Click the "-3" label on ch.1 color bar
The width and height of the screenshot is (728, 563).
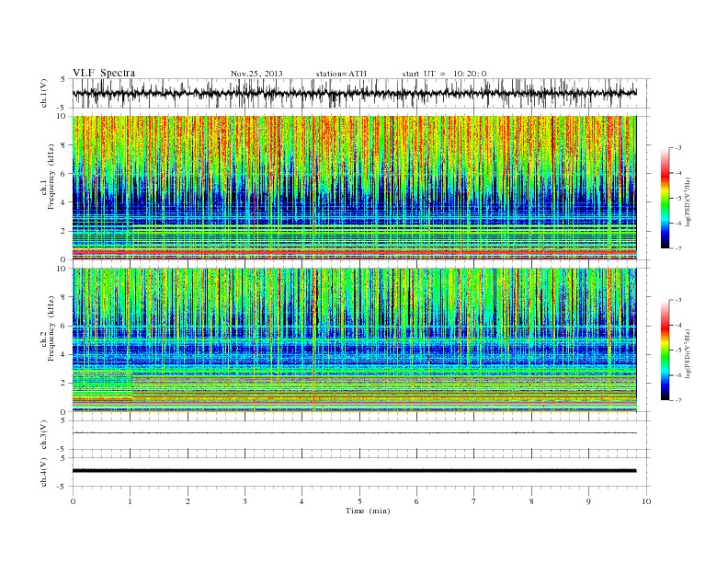(x=678, y=148)
